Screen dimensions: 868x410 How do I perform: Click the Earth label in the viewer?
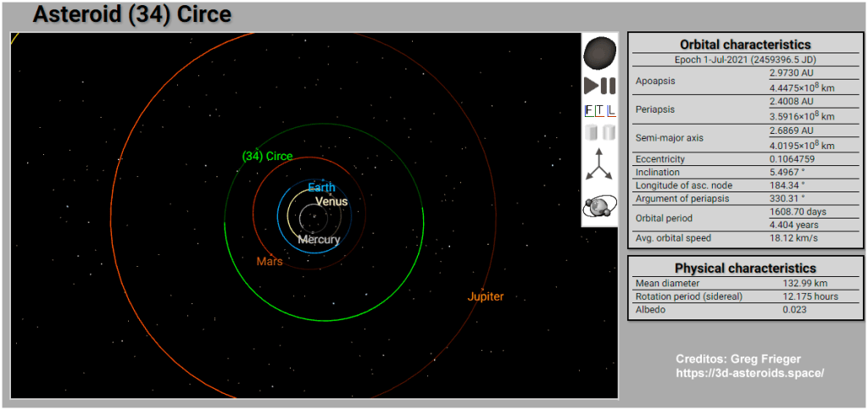[321, 187]
